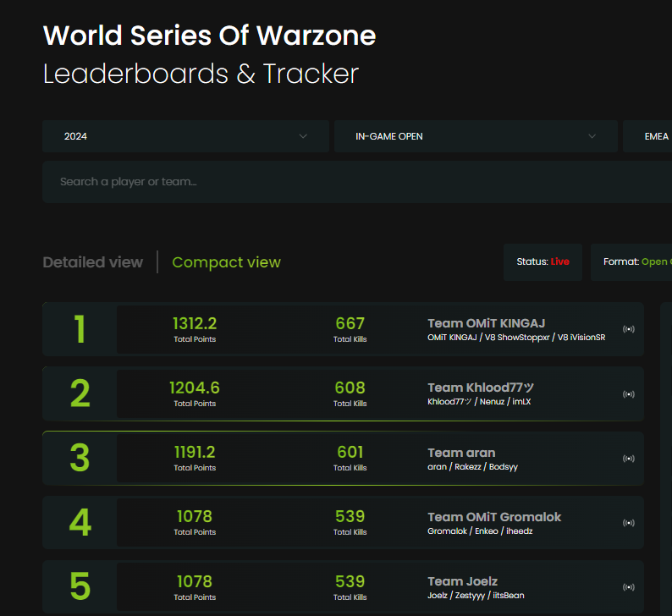Click players line 'aran / Rakezz / Bodsyy'

[x=472, y=467]
